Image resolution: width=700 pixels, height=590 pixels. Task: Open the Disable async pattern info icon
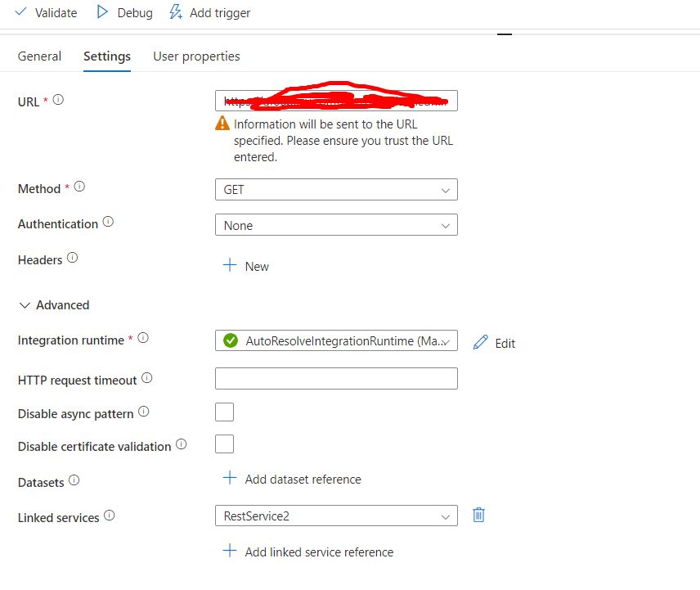(x=143, y=412)
